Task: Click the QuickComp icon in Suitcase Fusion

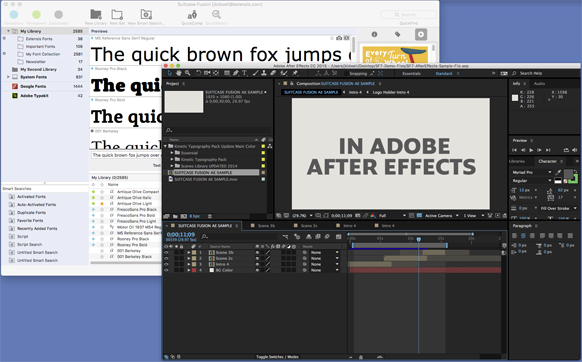Action: click(192, 15)
